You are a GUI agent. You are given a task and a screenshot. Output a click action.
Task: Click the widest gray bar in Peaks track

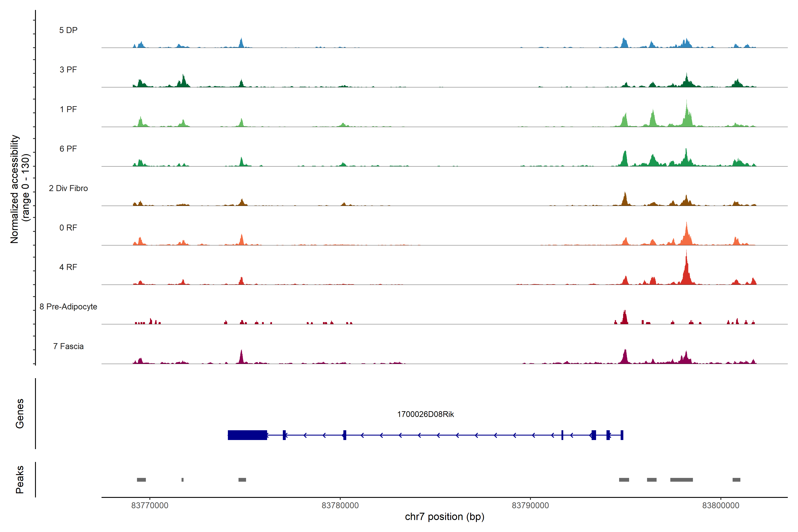pos(681,480)
